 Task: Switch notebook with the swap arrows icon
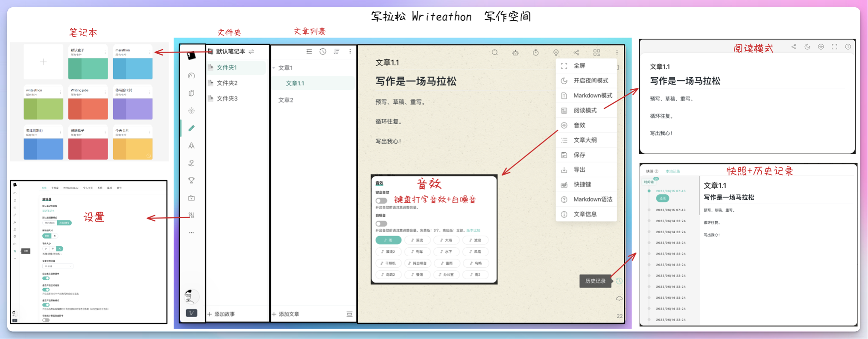coord(251,51)
